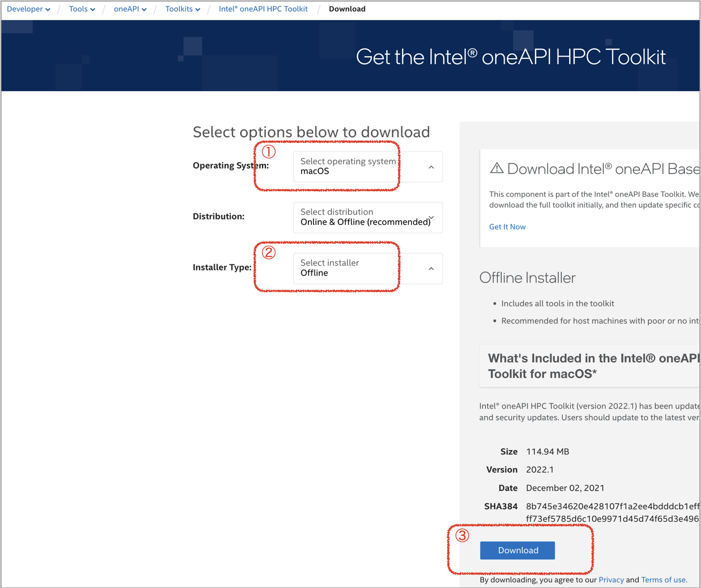Screen dimensions: 701x588
Task: Open the Installer Type dropdown showing Offline
Action: click(368, 268)
